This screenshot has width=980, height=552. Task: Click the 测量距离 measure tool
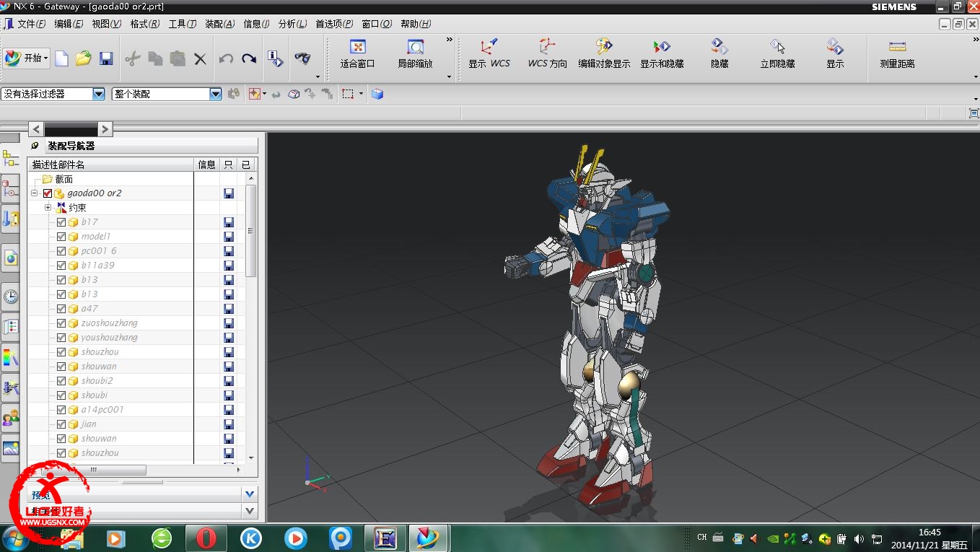(897, 54)
